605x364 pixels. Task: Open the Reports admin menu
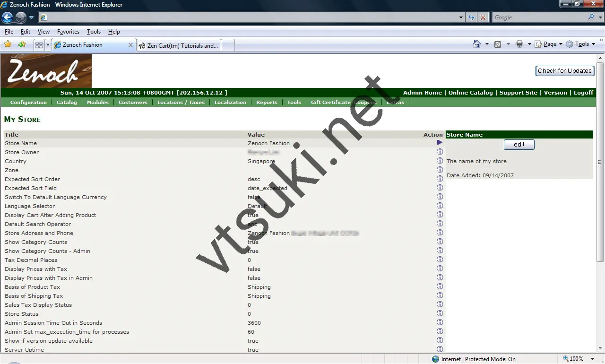point(267,102)
